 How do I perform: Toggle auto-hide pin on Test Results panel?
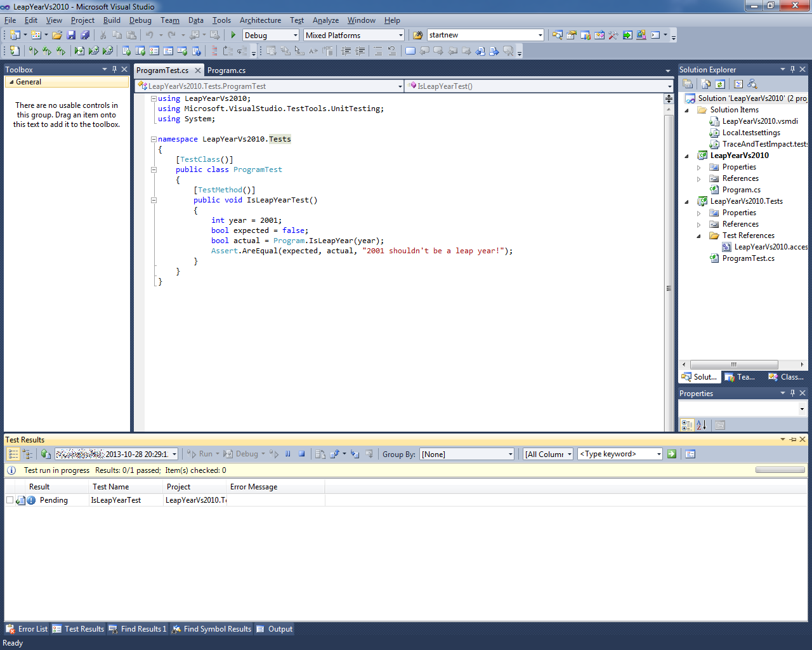tap(792, 439)
